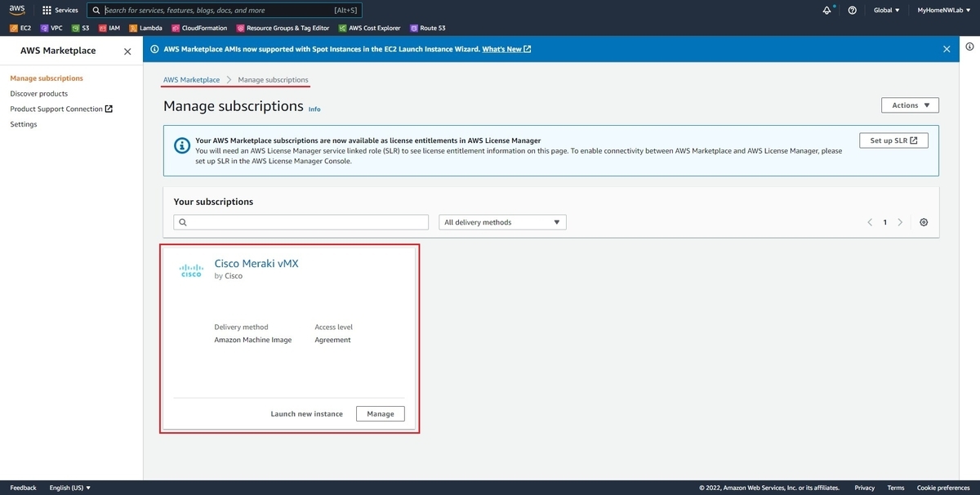Viewport: 980px width, 495px height.
Task: Open Privacy link in footer
Action: pos(864,488)
